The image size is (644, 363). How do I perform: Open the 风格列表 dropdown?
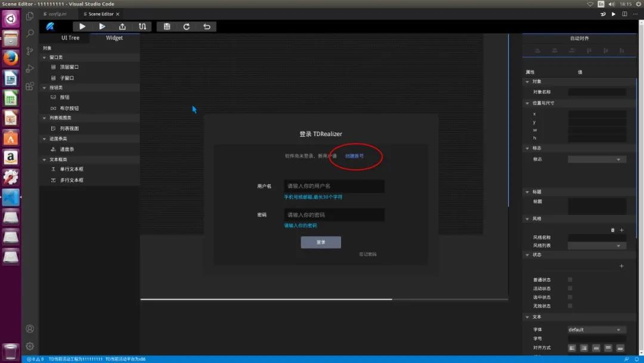596,245
